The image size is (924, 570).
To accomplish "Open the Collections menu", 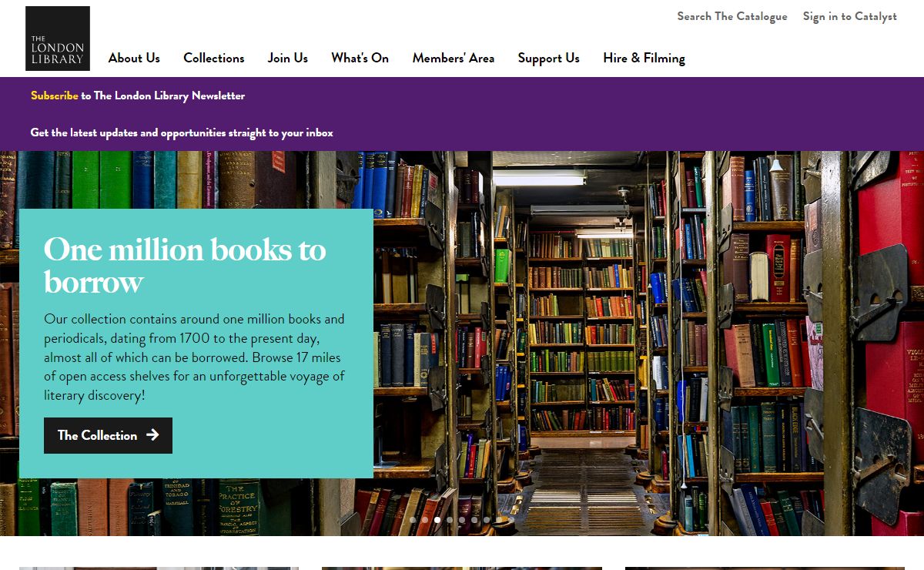I will coord(214,58).
